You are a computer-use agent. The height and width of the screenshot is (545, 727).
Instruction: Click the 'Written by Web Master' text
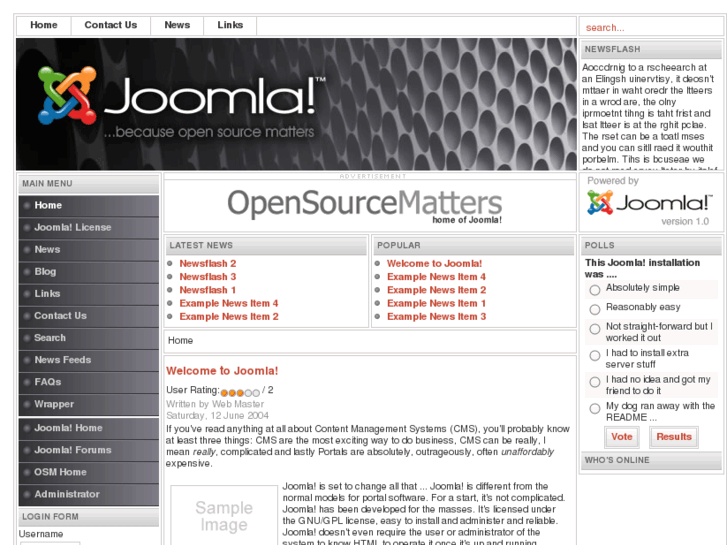coord(215,404)
